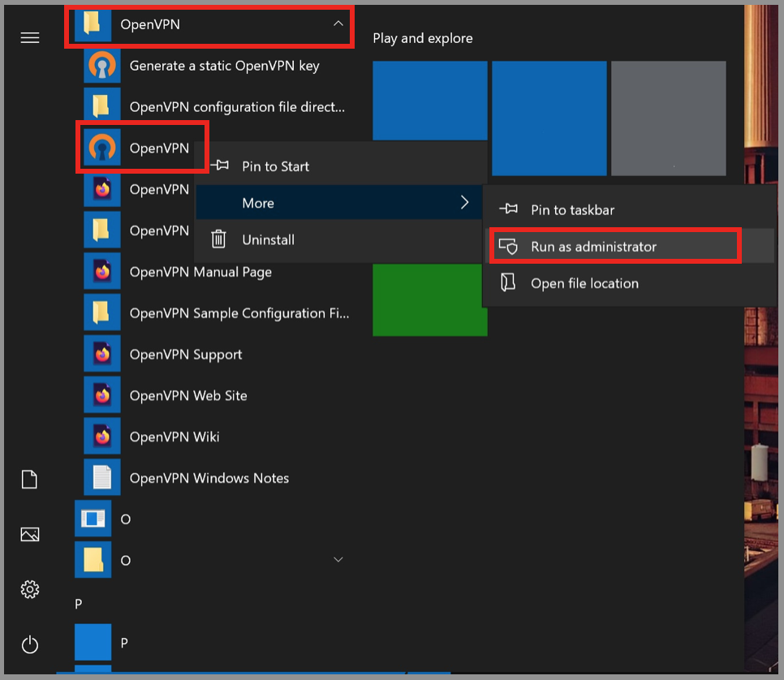Open the Pictures icon in sidebar
The width and height of the screenshot is (784, 680).
click(30, 534)
